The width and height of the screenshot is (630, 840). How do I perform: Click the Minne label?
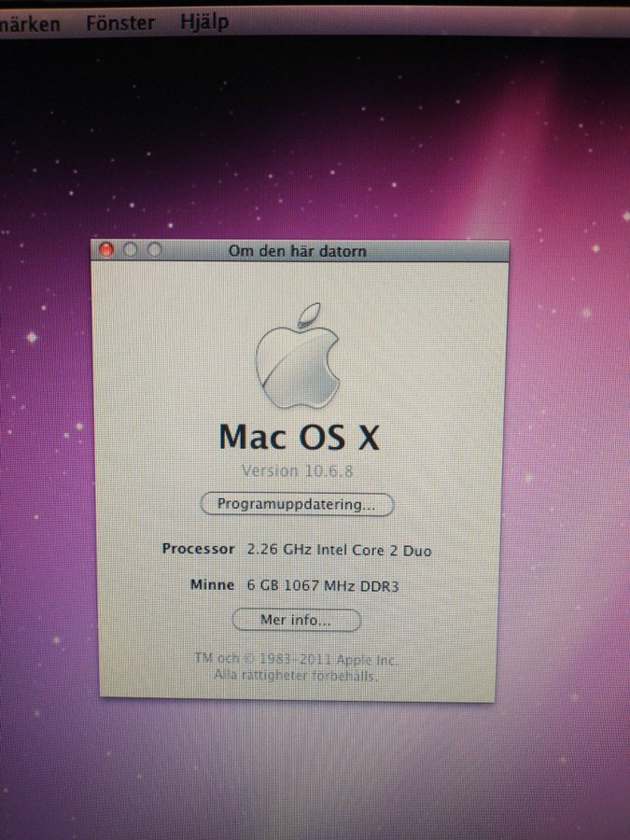[212, 584]
